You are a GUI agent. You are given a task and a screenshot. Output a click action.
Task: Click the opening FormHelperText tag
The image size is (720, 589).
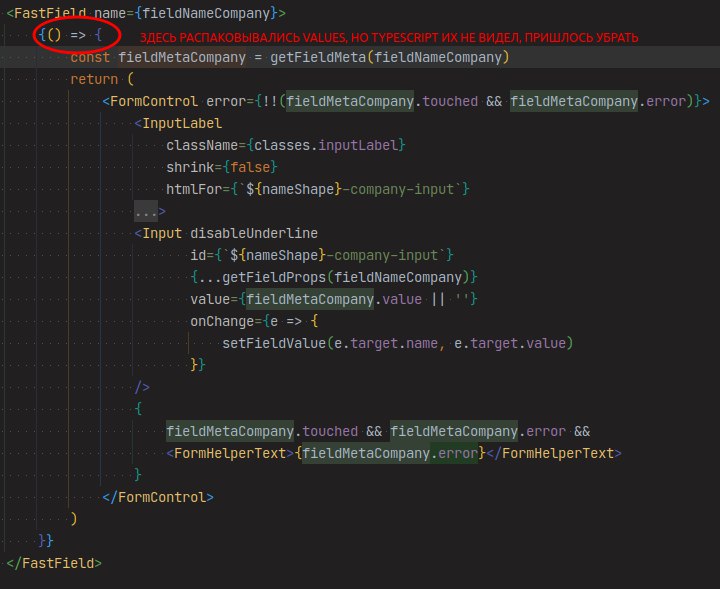point(230,454)
